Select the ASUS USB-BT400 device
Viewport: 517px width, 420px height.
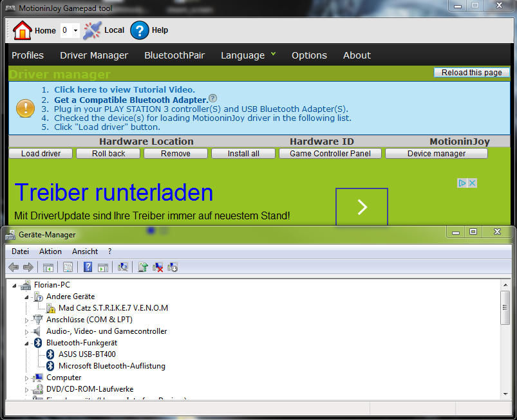point(87,354)
